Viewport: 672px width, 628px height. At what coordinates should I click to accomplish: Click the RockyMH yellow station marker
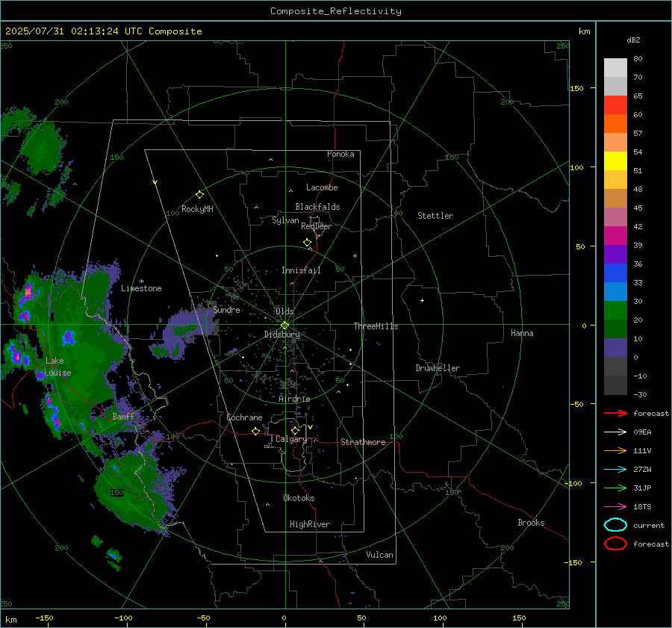pyautogui.click(x=199, y=195)
